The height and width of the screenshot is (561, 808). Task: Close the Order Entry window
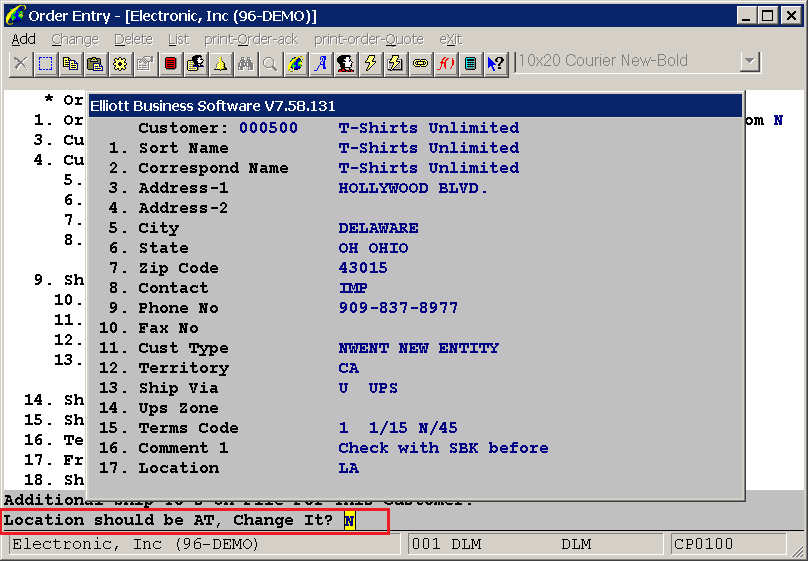[x=791, y=15]
